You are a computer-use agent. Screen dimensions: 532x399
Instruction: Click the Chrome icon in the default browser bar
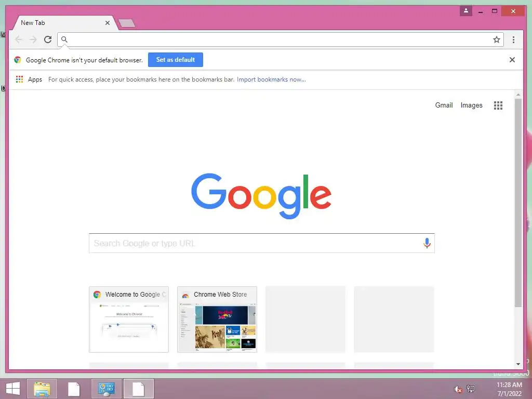tap(18, 60)
